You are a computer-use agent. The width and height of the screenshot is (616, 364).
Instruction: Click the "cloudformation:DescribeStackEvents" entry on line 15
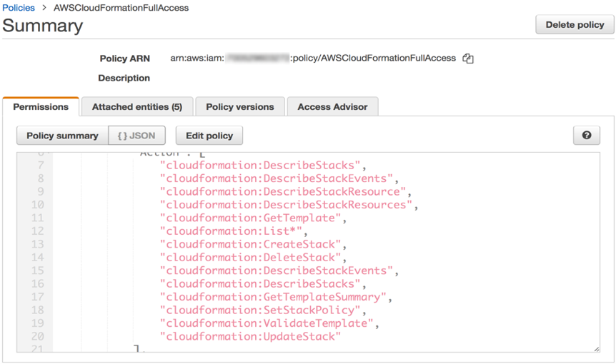276,271
